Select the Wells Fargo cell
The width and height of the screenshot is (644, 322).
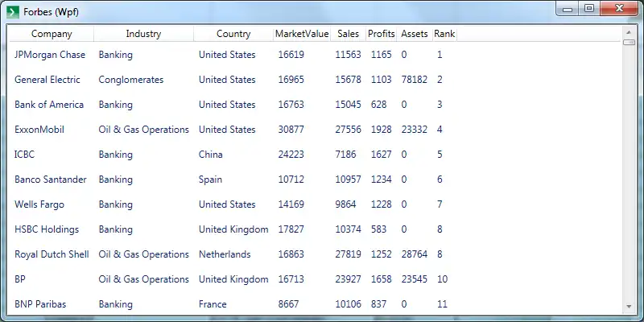tap(39, 204)
